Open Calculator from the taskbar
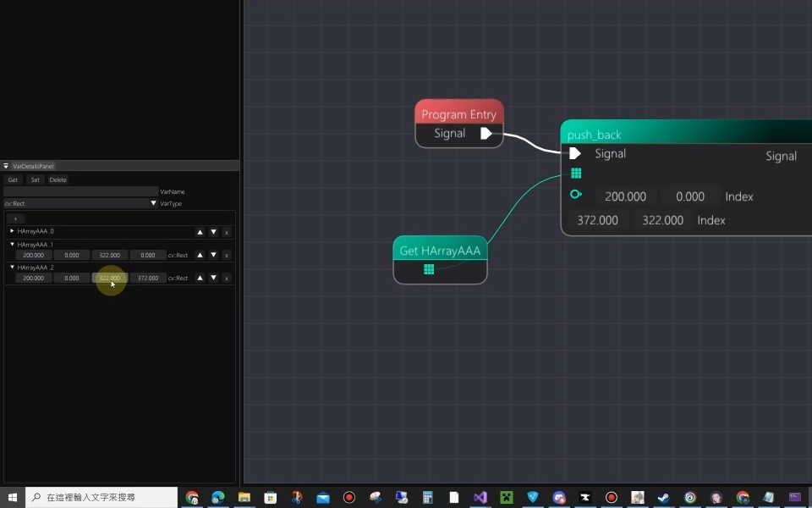This screenshot has width=812, height=508. 428,498
